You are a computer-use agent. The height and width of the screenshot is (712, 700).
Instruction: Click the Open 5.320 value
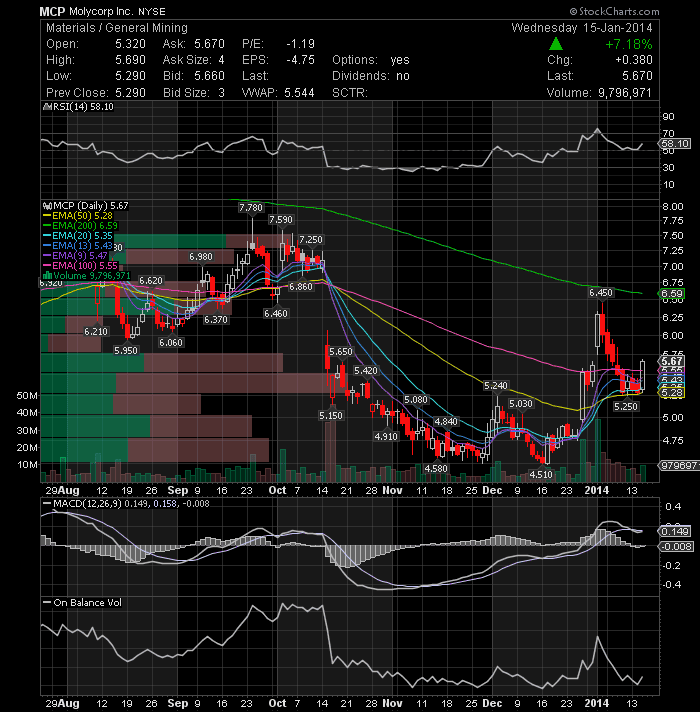pyautogui.click(x=130, y=44)
